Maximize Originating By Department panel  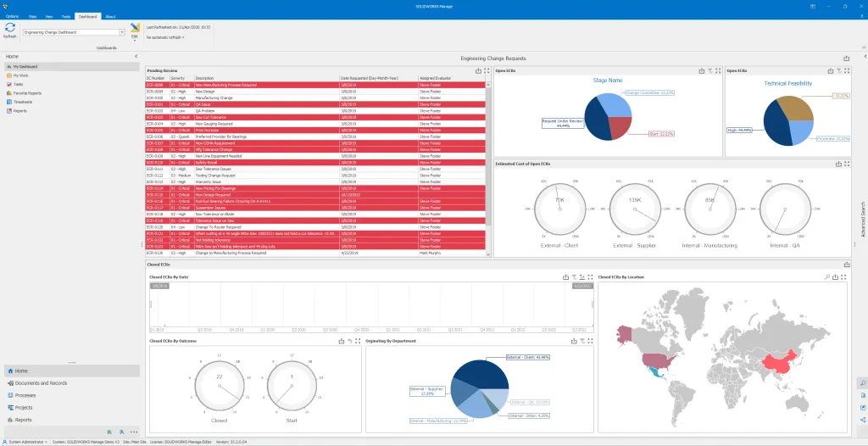[x=590, y=342]
